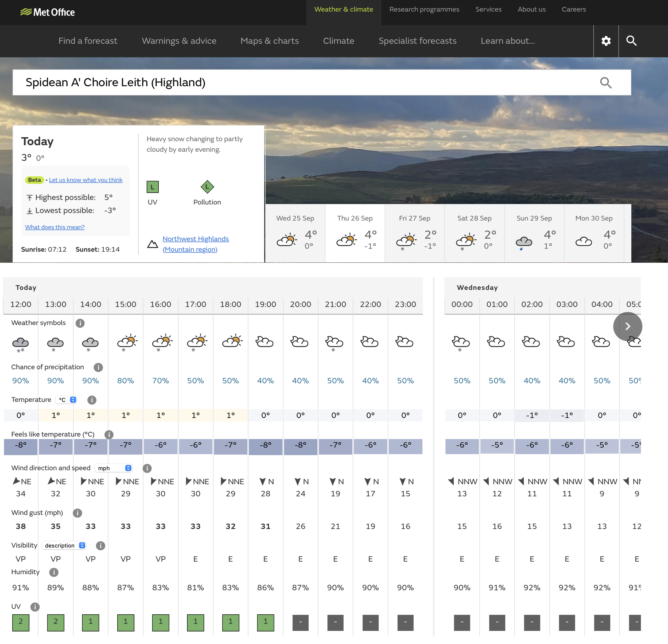The width and height of the screenshot is (668, 644).
Task: Open the Chance of precipitation info icon
Action: coord(98,367)
